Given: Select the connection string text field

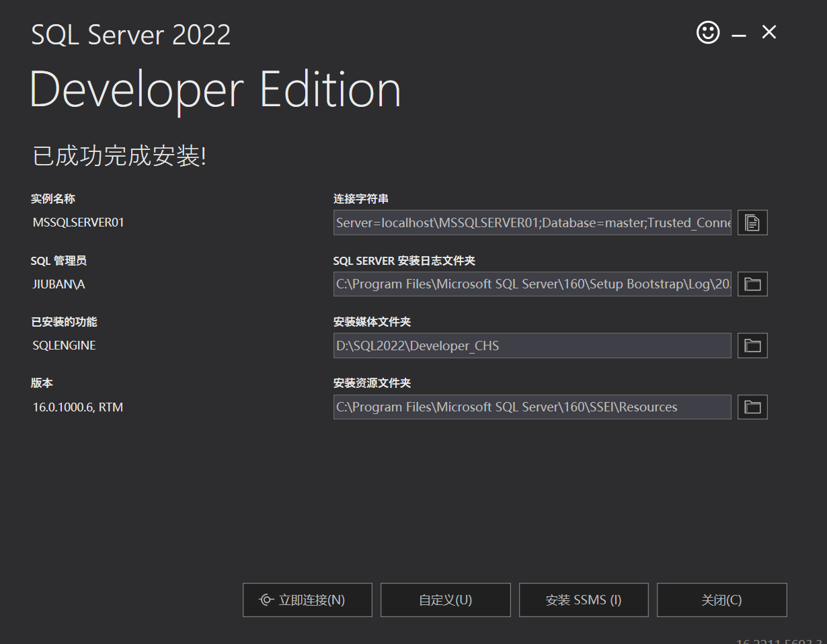Looking at the screenshot, I should (533, 223).
